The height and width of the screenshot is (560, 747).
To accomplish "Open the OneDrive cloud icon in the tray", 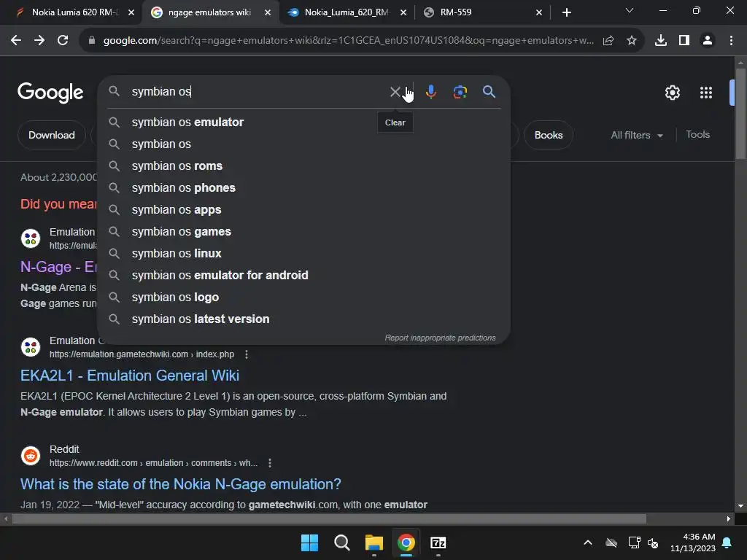I will tap(611, 542).
